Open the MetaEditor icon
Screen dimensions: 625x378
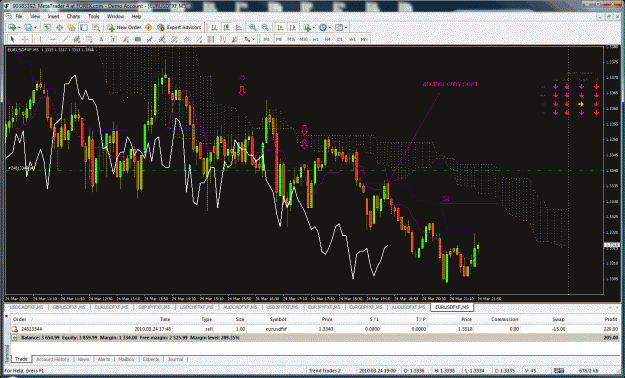148,28
